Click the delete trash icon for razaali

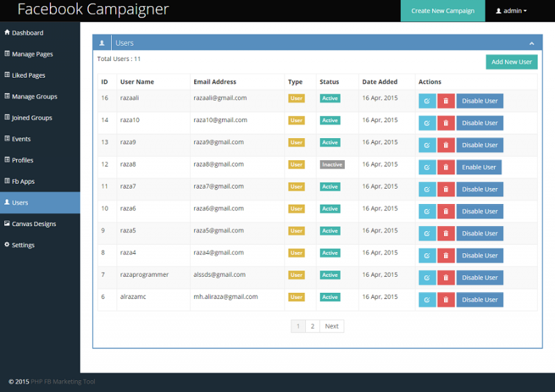(446, 101)
